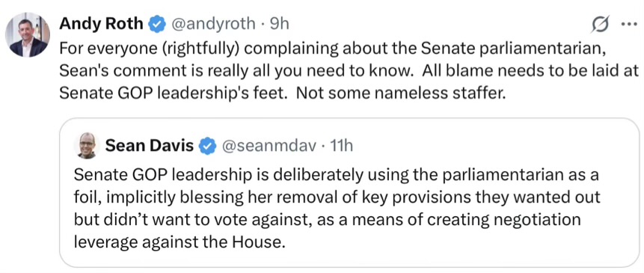Open the @seanmdav handle
This screenshot has height=273, width=644.
(x=269, y=146)
